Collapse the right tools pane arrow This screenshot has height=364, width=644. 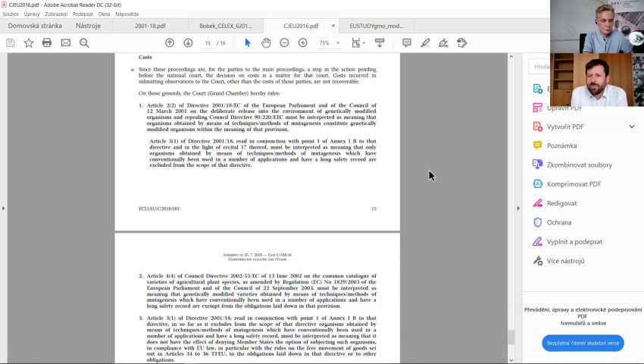pyautogui.click(x=518, y=209)
